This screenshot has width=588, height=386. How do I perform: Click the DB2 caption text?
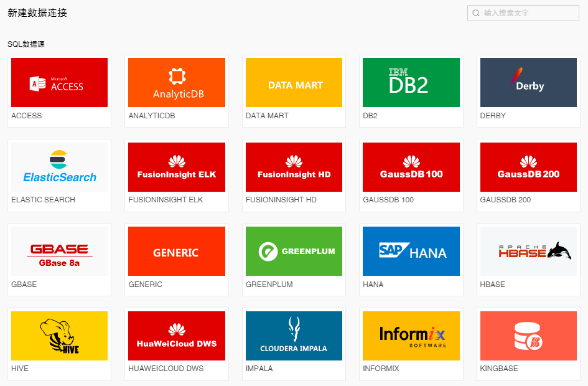[370, 116]
